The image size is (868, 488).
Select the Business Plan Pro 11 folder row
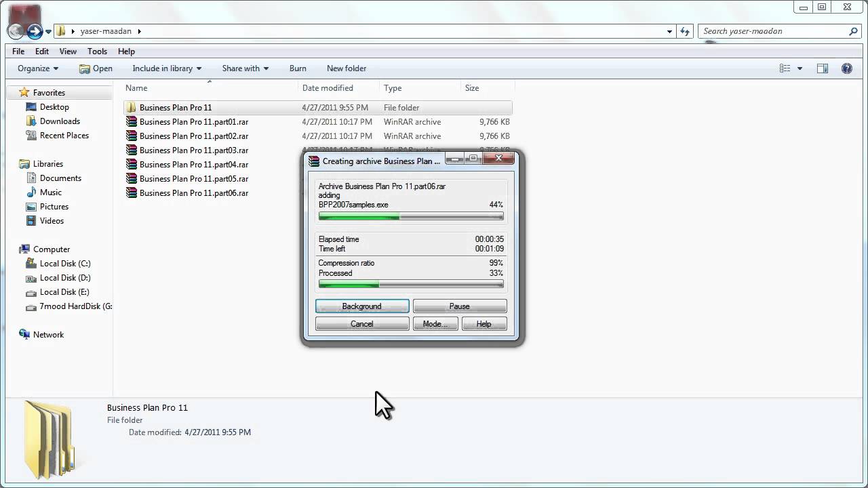[317, 108]
